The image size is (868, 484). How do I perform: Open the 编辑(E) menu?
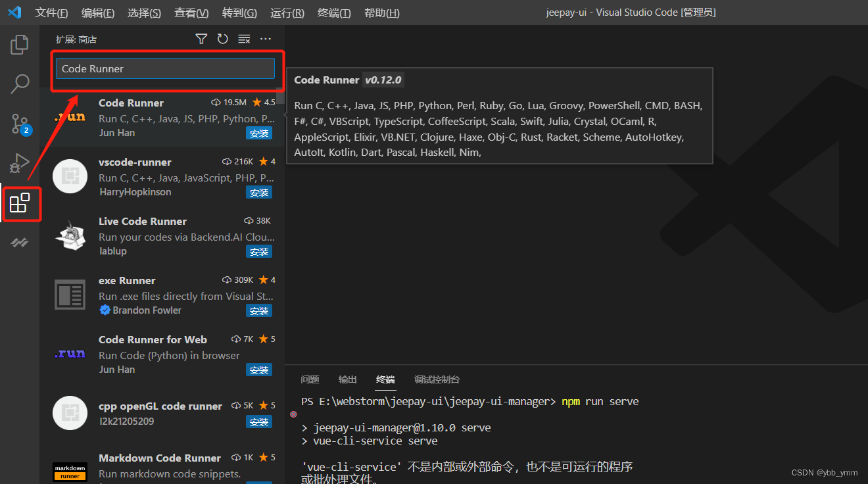pyautogui.click(x=98, y=12)
